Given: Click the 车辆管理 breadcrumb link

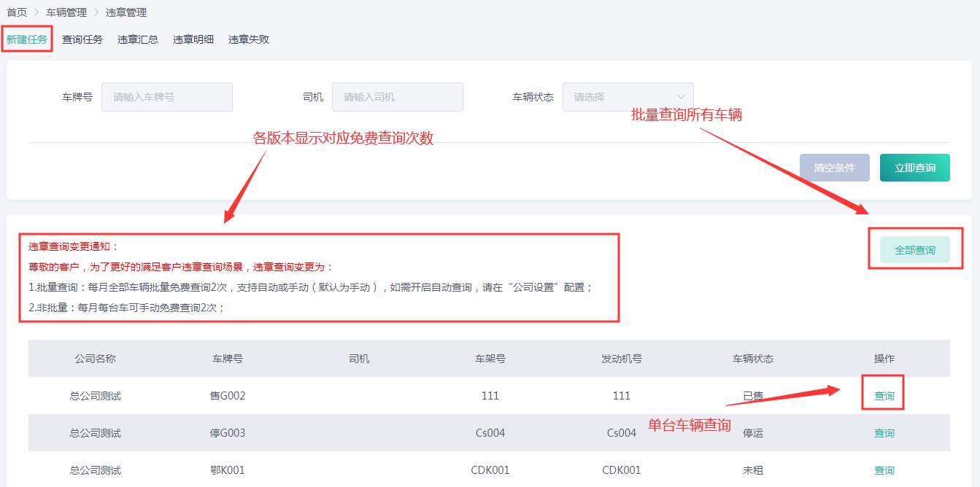Looking at the screenshot, I should [x=66, y=12].
